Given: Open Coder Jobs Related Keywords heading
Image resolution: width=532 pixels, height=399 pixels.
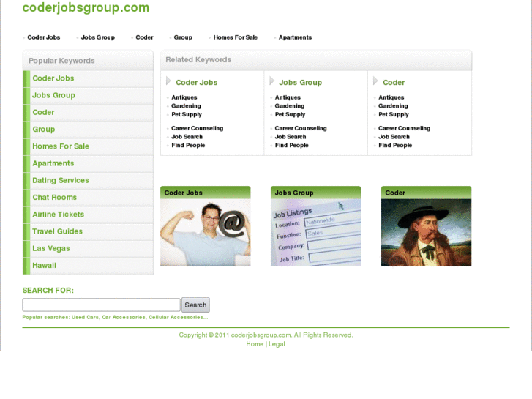Looking at the screenshot, I should 197,83.
